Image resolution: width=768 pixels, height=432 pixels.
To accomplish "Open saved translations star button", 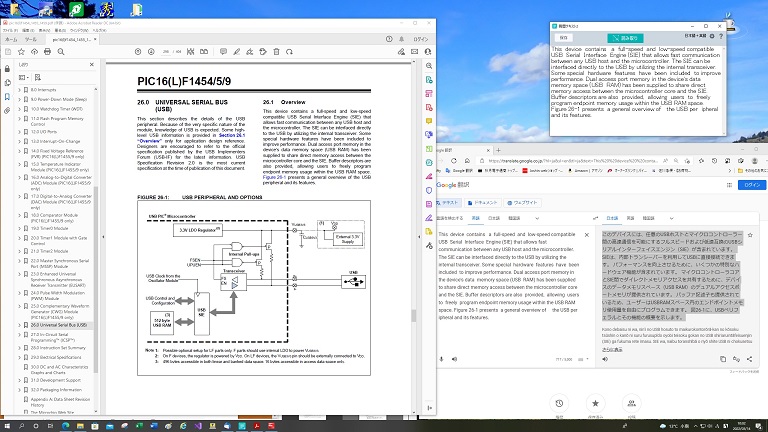I will (595, 404).
